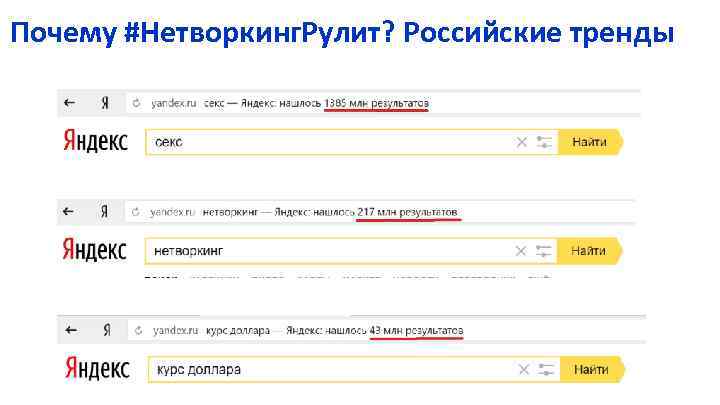The width and height of the screenshot is (720, 405).
Task: Click back arrow in the нетворкинг browser bar
Action: tap(68, 211)
